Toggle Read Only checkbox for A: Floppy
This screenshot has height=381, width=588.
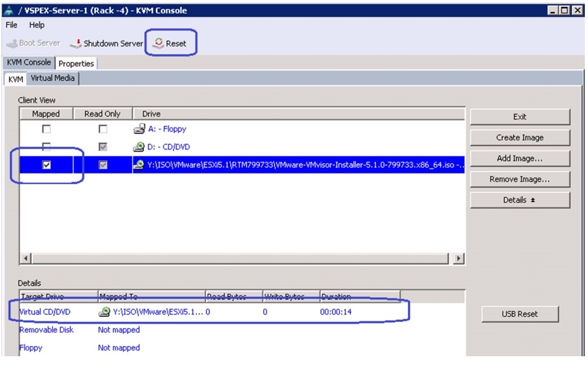click(103, 129)
